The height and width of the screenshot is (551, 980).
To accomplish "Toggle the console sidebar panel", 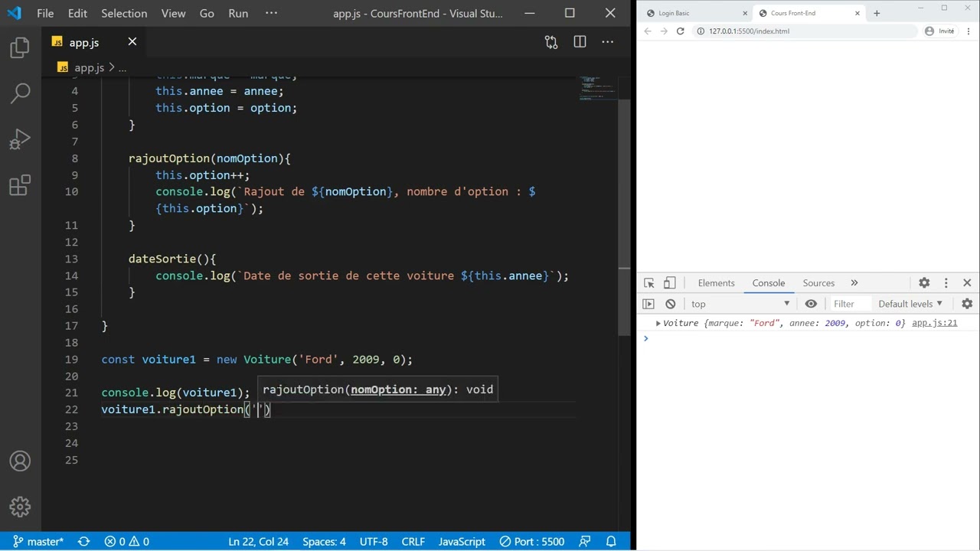I will point(648,304).
